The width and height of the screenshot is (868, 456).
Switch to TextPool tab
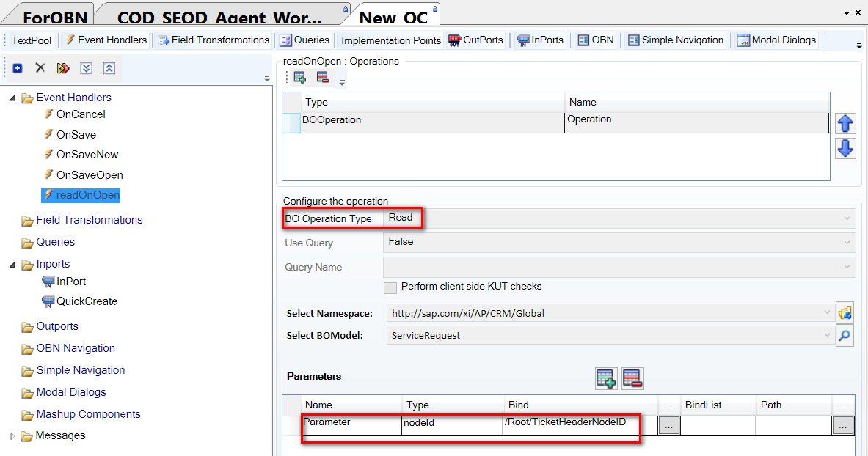pos(32,40)
